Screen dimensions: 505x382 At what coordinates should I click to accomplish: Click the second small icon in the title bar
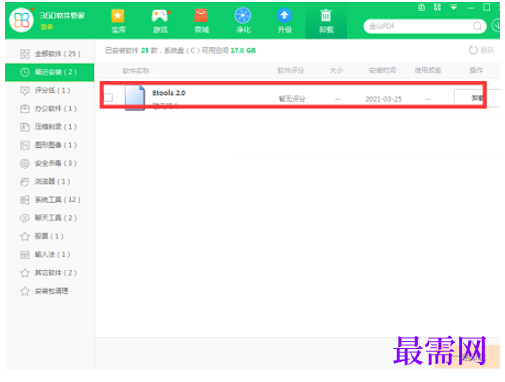pos(437,7)
